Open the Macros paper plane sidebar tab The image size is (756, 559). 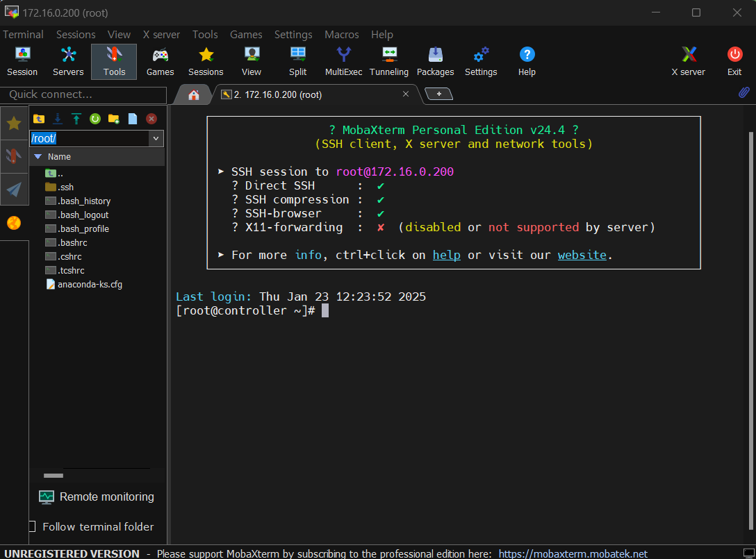click(14, 190)
